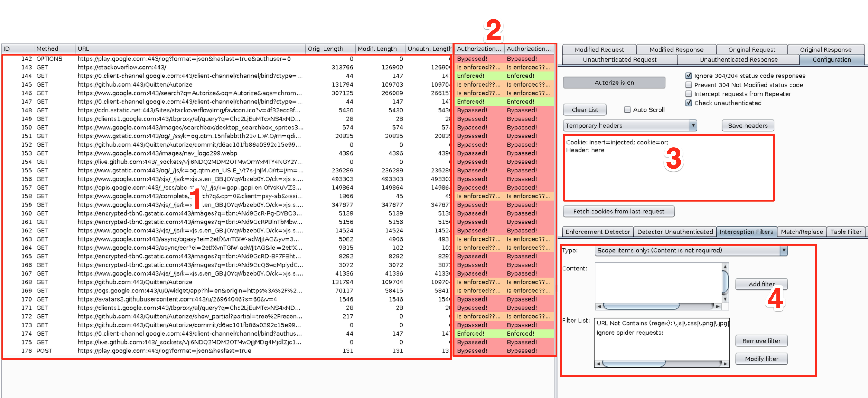This screenshot has height=398, width=868.
Task: Click Fetch cookies from last request
Action: pos(618,211)
